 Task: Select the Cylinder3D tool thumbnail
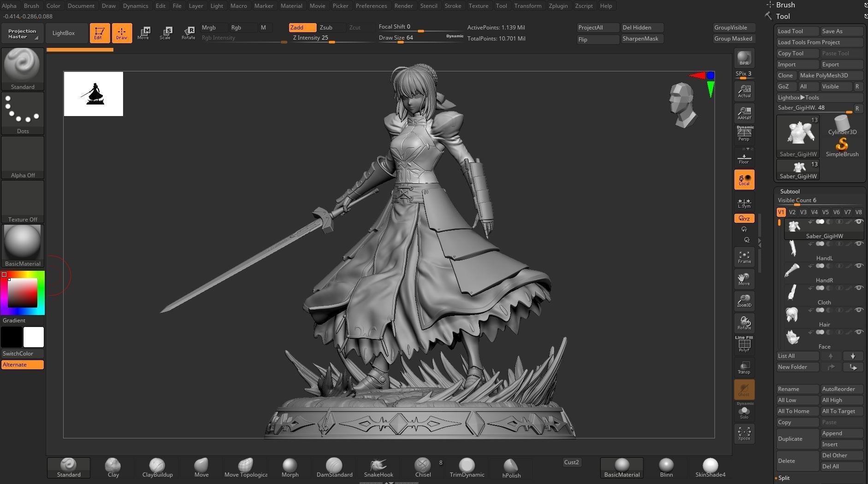pyautogui.click(x=842, y=125)
